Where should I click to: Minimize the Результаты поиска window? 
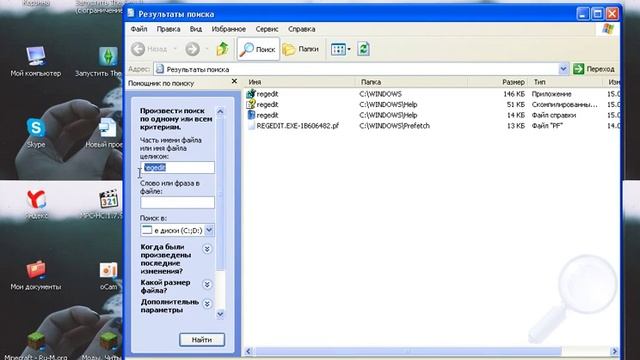(x=582, y=14)
